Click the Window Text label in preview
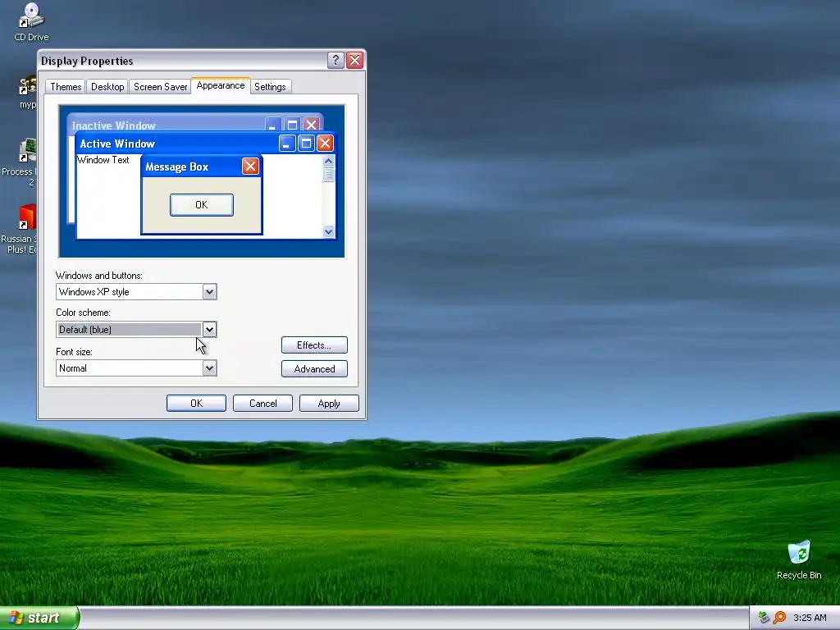Viewport: 840px width, 630px height. click(x=103, y=160)
